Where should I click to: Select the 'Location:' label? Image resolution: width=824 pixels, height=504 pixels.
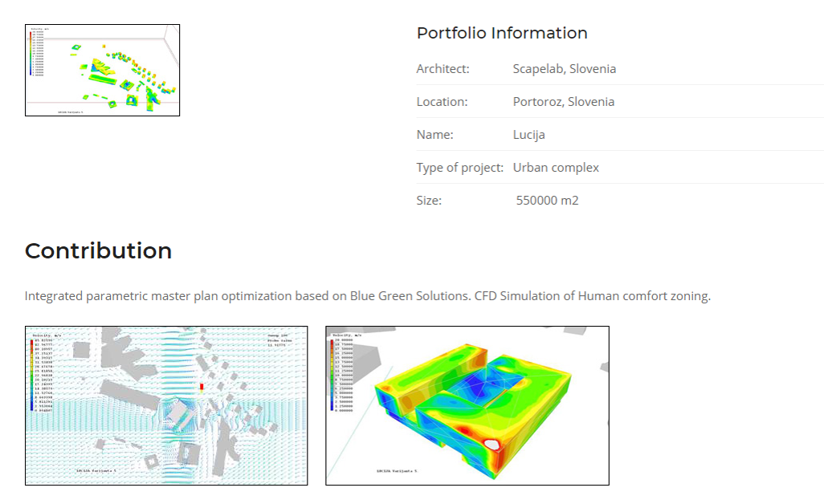(442, 102)
